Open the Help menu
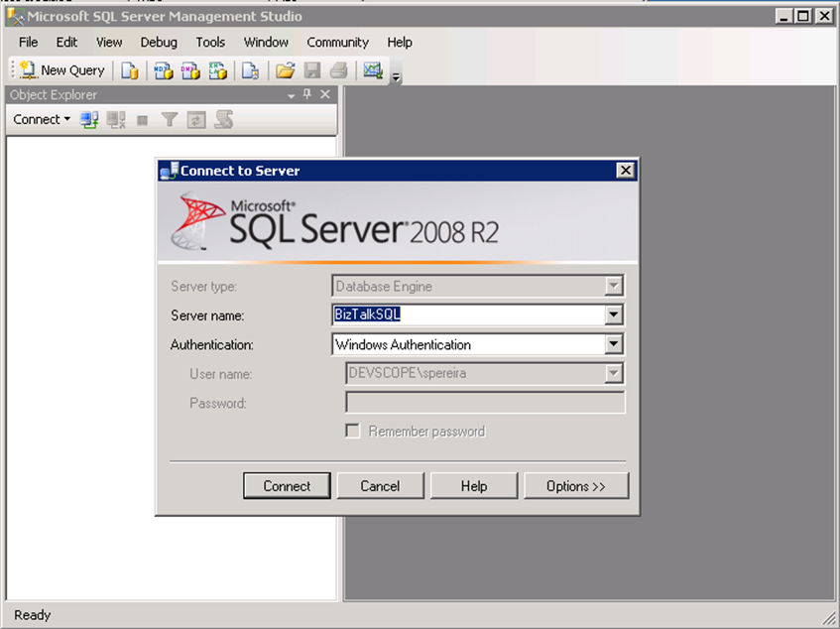The height and width of the screenshot is (629, 840). (400, 42)
